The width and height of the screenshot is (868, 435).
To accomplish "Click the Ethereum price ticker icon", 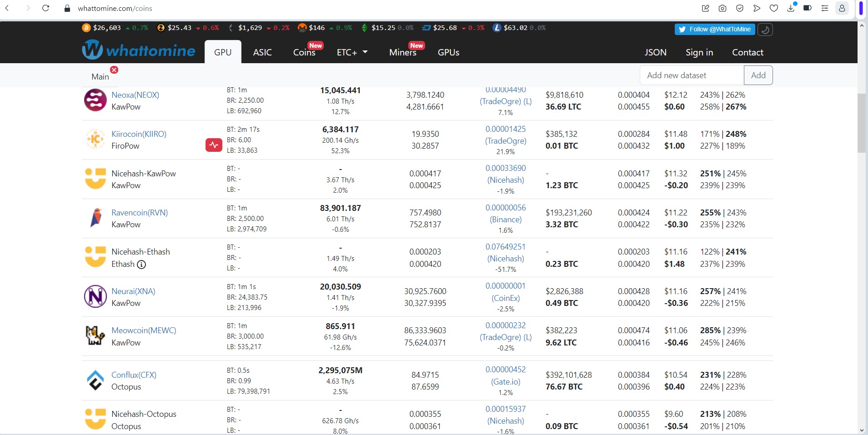I will coord(231,28).
